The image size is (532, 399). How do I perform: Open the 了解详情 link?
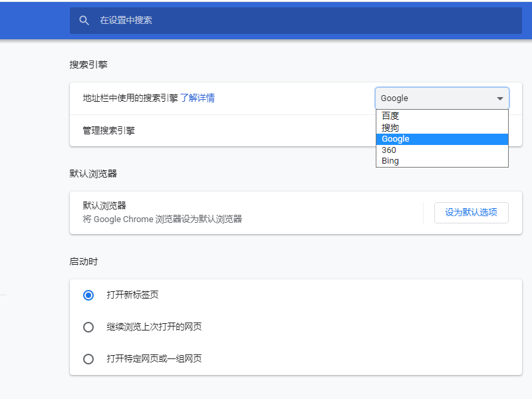[198, 98]
